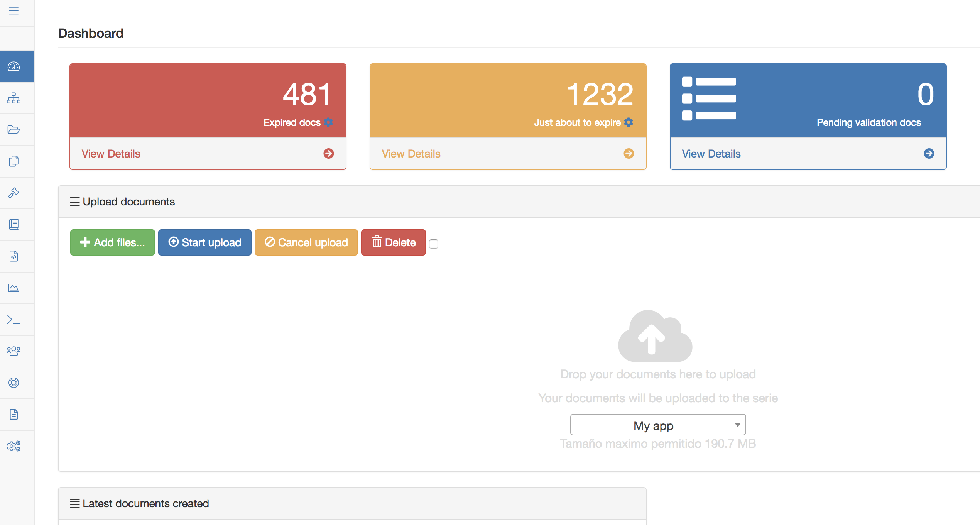This screenshot has height=525, width=980.
Task: Open View Details for Just about to expire
Action: (411, 154)
